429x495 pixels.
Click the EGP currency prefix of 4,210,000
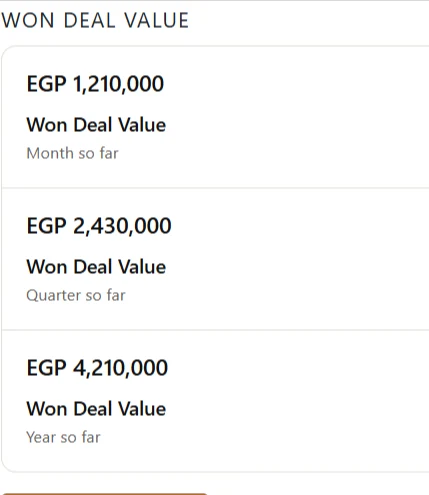click(46, 368)
